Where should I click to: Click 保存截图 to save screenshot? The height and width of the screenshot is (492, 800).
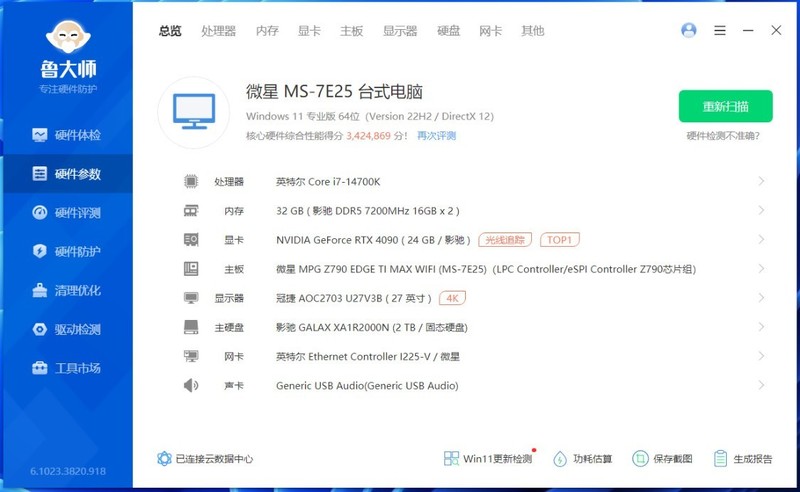click(x=662, y=458)
